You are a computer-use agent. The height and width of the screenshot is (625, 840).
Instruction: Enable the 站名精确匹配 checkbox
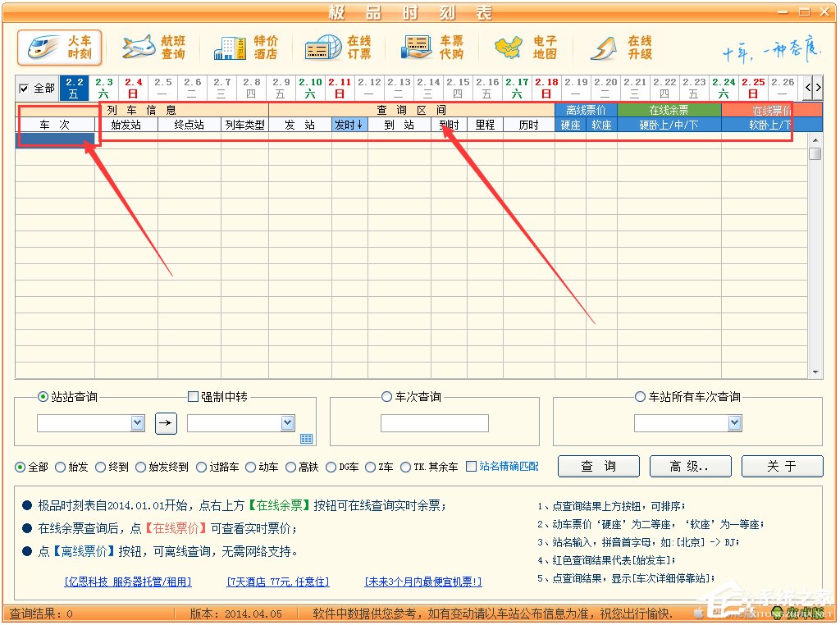471,467
